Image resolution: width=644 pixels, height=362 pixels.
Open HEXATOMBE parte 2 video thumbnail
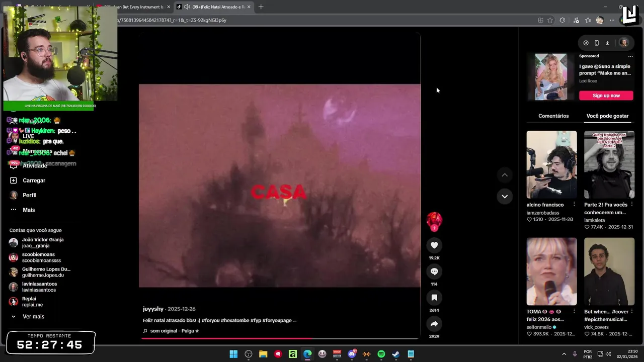(x=609, y=165)
